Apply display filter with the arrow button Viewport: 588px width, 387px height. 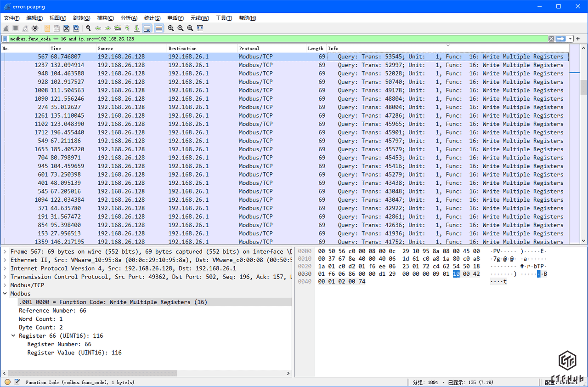click(x=560, y=39)
